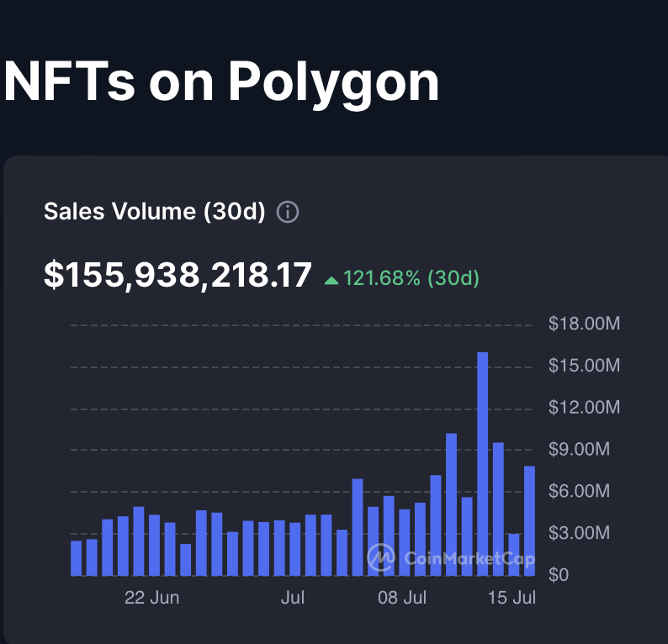Click the 08 Jul date label
Viewport: 668px width, 644px height.
point(402,598)
